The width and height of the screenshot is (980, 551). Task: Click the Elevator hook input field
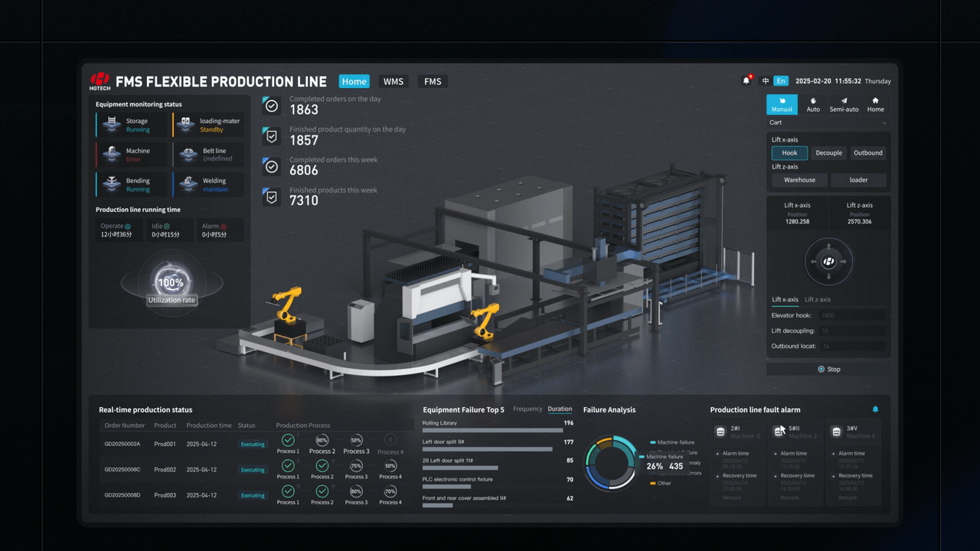(851, 315)
